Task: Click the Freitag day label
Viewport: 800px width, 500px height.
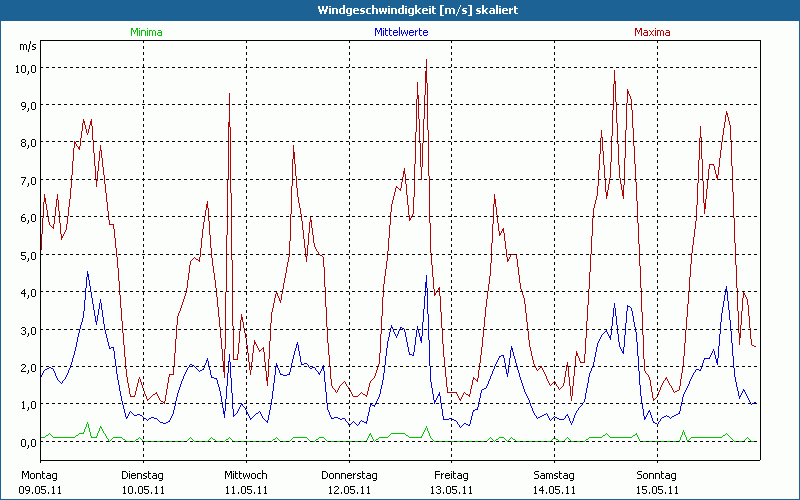Action: [x=452, y=476]
